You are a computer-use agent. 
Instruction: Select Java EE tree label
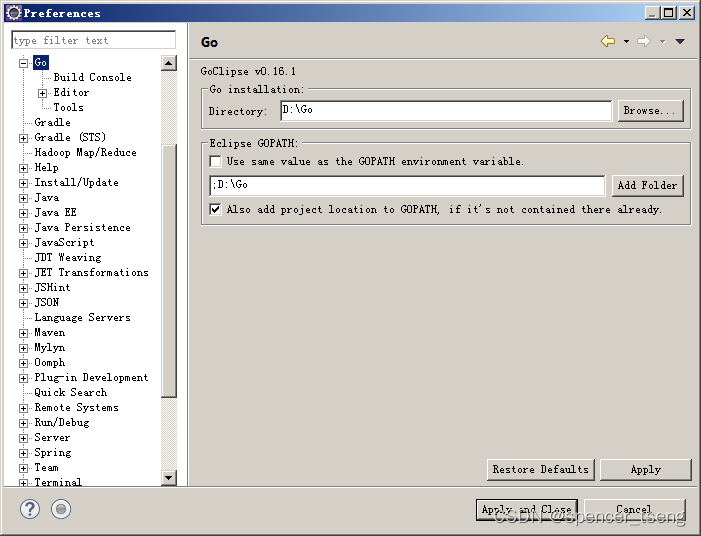[x=55, y=212]
